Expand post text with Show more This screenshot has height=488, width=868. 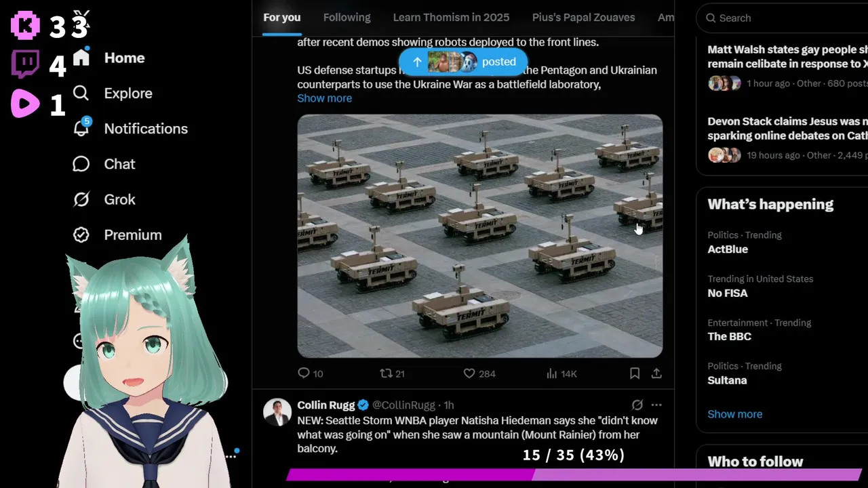(324, 98)
